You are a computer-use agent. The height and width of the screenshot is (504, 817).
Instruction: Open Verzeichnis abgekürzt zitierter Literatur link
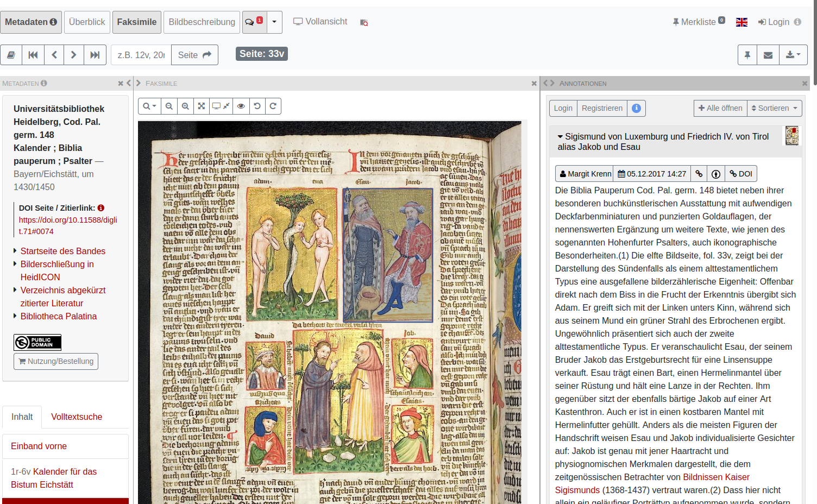[63, 297]
